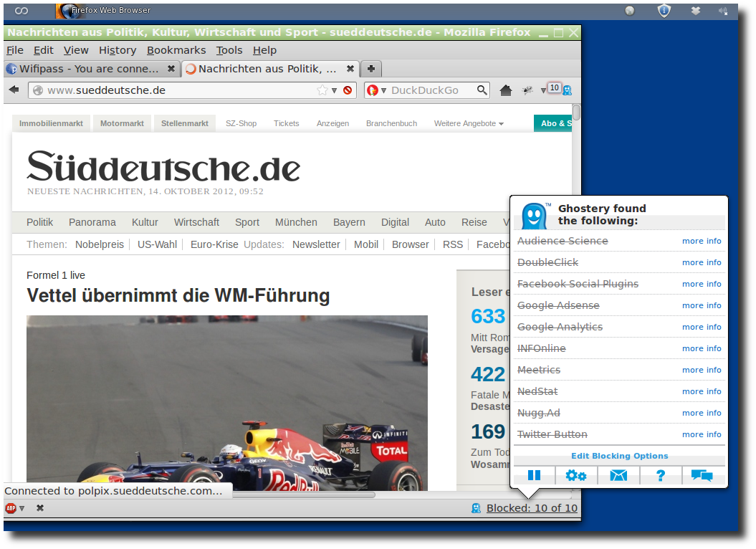Open the Immobilienmarkt tab
This screenshot has height=549, width=756.
click(51, 123)
